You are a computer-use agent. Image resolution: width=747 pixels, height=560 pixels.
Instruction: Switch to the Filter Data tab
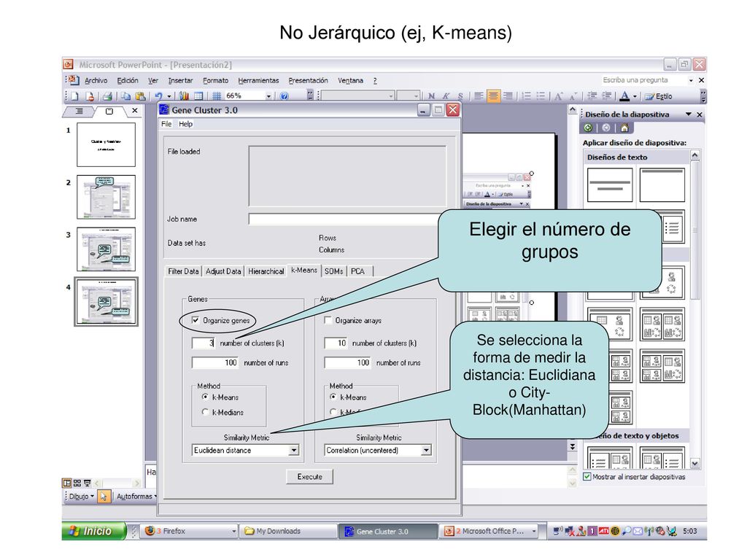coord(183,271)
